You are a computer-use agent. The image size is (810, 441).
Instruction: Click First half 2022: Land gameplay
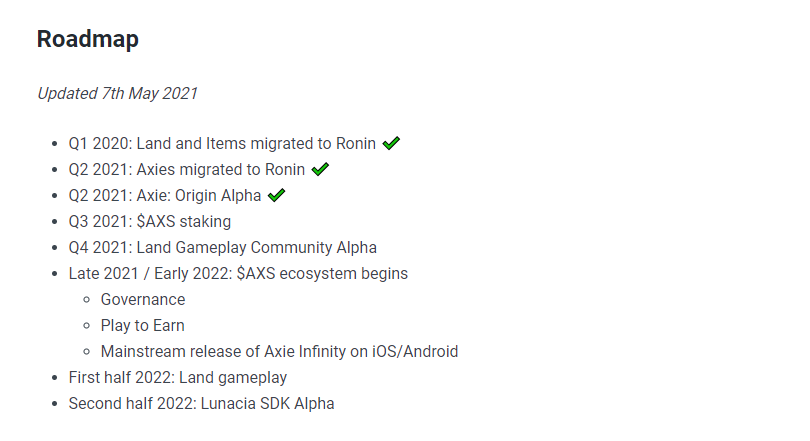[178, 377]
